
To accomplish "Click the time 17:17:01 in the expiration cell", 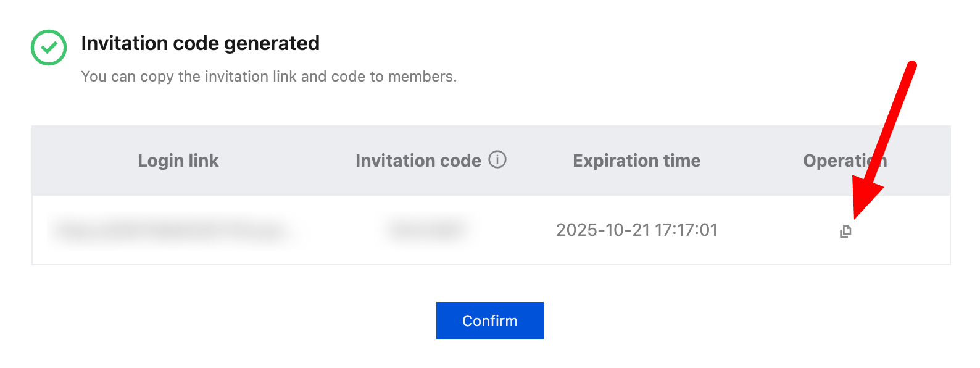I will [x=686, y=230].
